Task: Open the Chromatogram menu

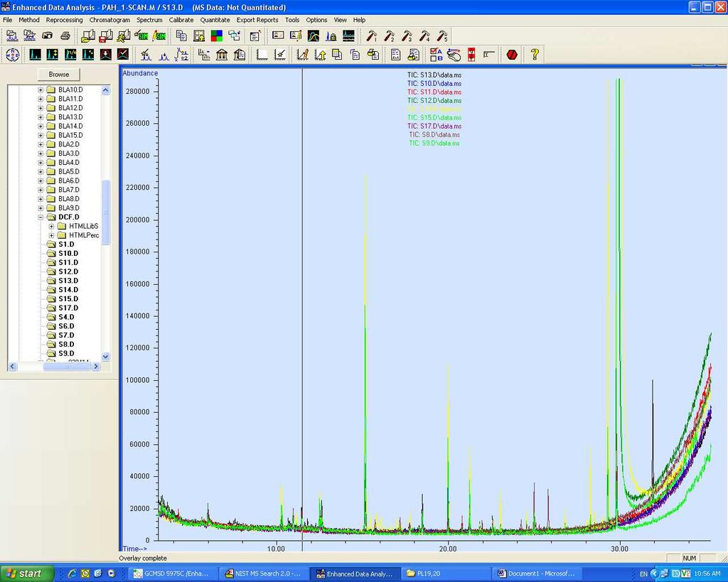Action: [x=109, y=20]
